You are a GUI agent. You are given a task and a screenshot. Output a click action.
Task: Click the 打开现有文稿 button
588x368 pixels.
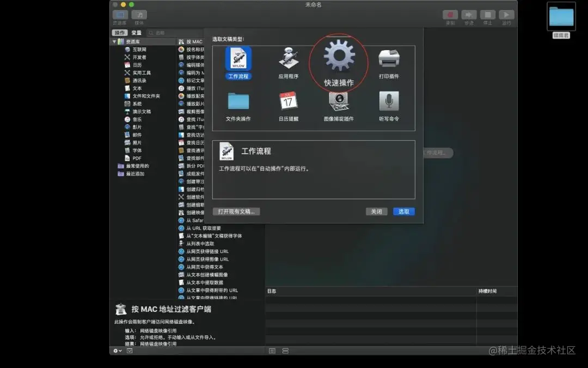coord(236,211)
